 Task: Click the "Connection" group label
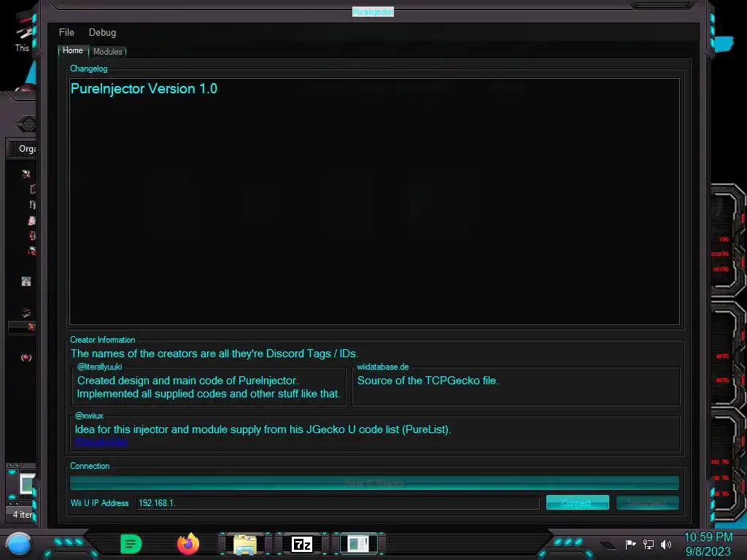(x=90, y=466)
